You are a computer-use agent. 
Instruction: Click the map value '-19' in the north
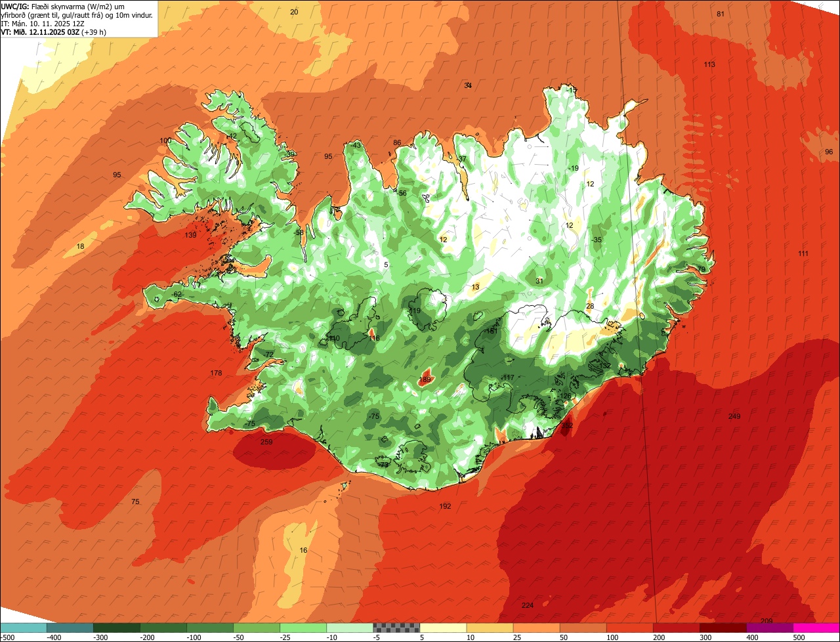[573, 168]
